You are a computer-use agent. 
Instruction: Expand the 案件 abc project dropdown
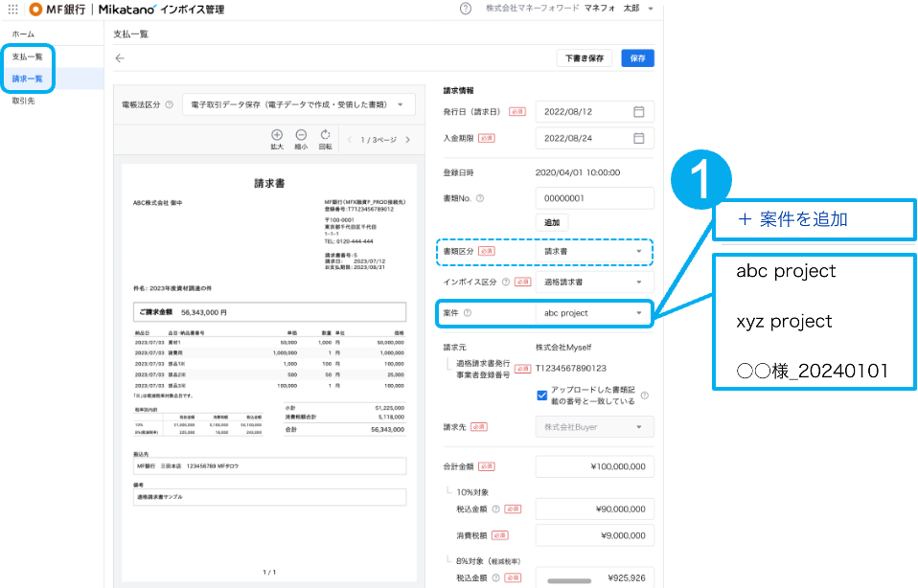[x=593, y=313]
